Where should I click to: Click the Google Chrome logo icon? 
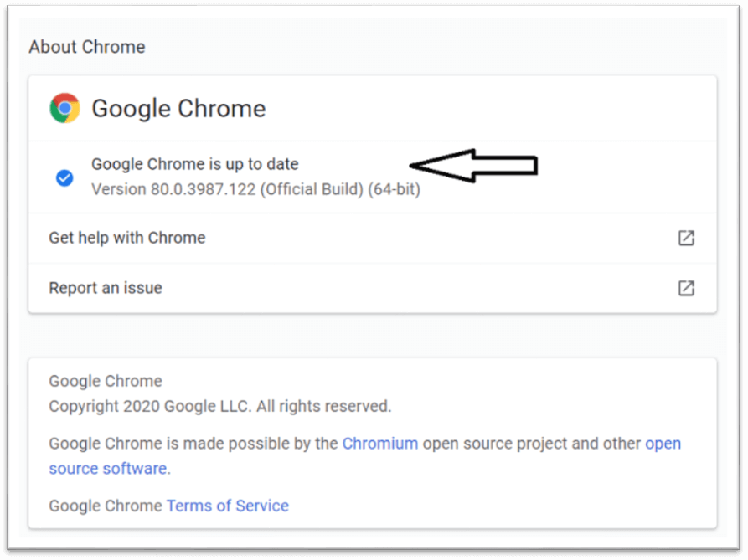click(x=64, y=108)
